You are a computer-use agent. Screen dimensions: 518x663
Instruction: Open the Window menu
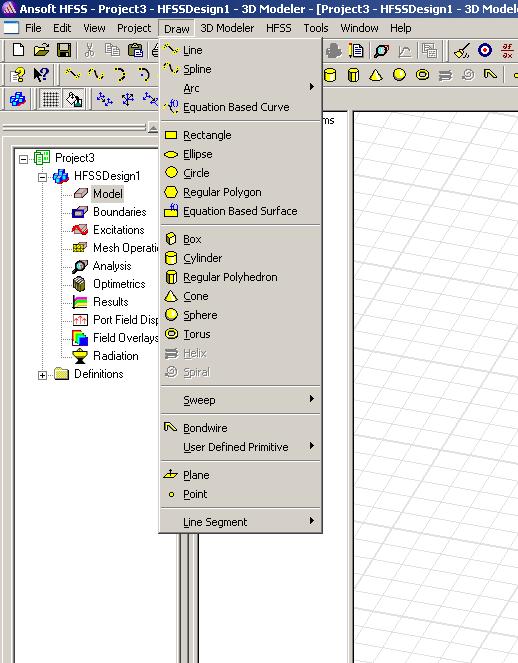[359, 28]
